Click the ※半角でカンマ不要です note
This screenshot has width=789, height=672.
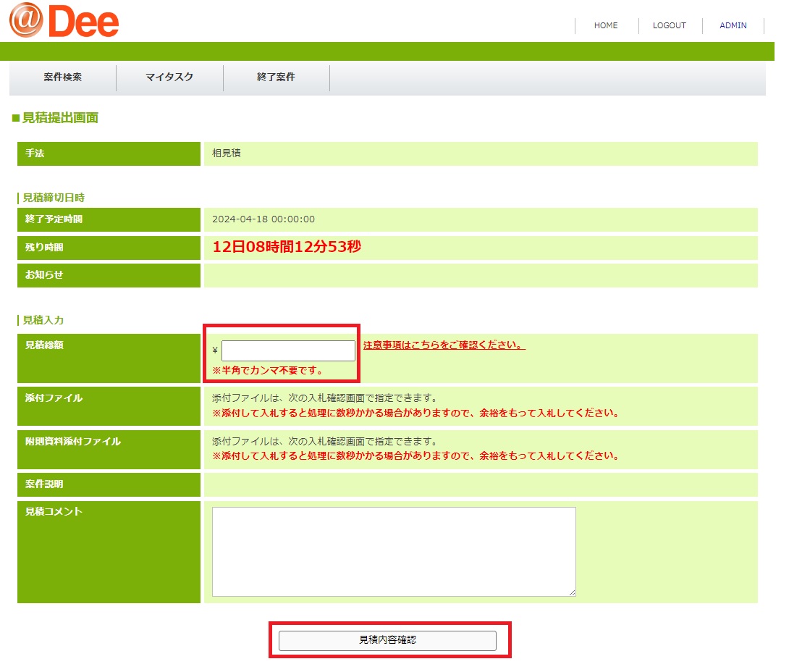click(x=267, y=371)
